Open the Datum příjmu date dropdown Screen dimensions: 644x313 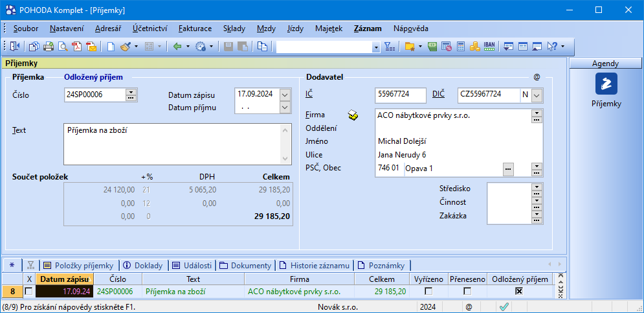285,108
